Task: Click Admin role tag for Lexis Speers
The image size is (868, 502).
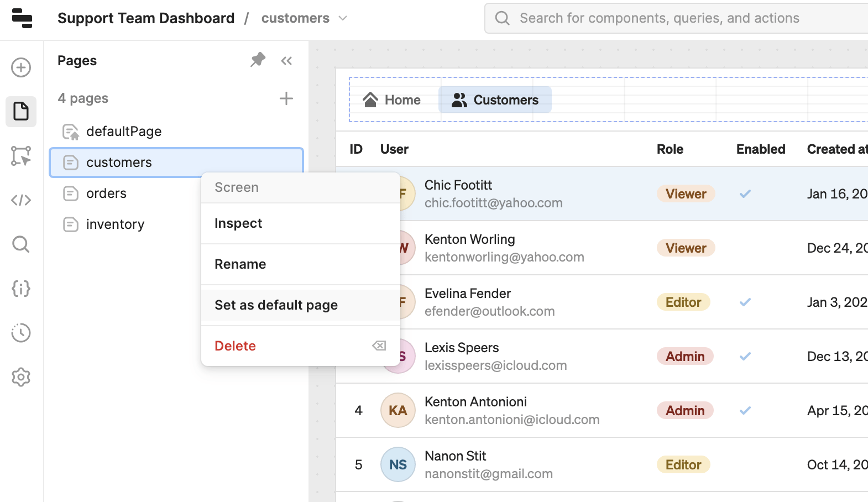Action: [x=685, y=357]
